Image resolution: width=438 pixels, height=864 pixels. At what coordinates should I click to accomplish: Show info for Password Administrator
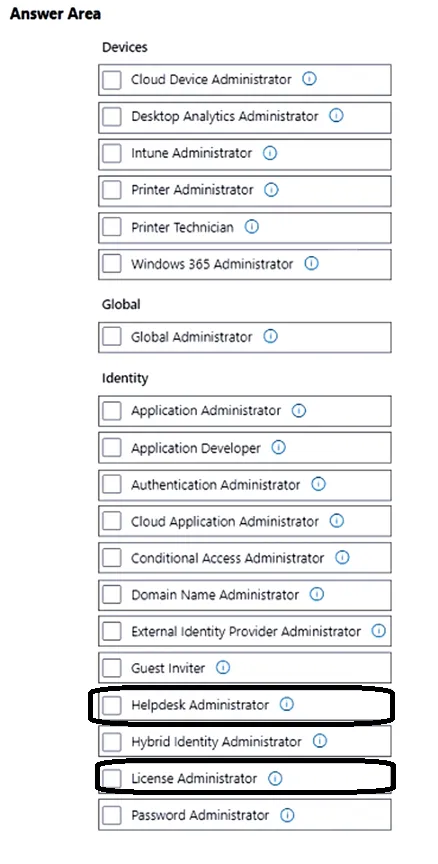[x=287, y=815]
